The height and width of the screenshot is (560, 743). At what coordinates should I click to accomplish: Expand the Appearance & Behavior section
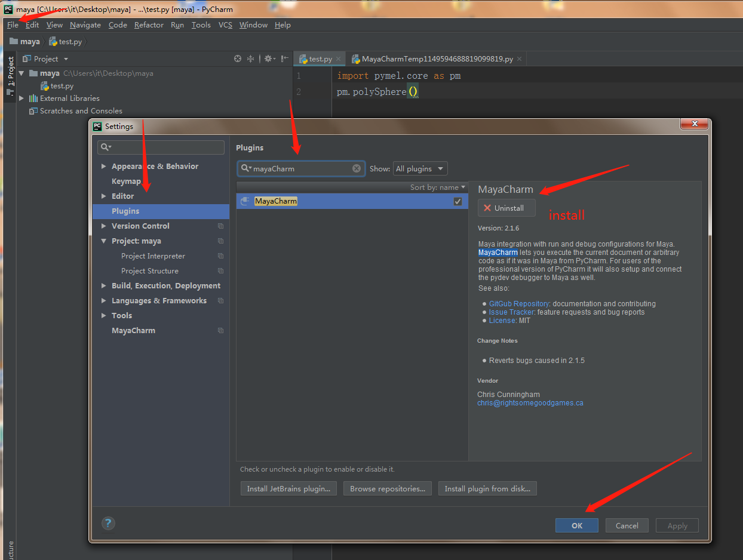[104, 166]
